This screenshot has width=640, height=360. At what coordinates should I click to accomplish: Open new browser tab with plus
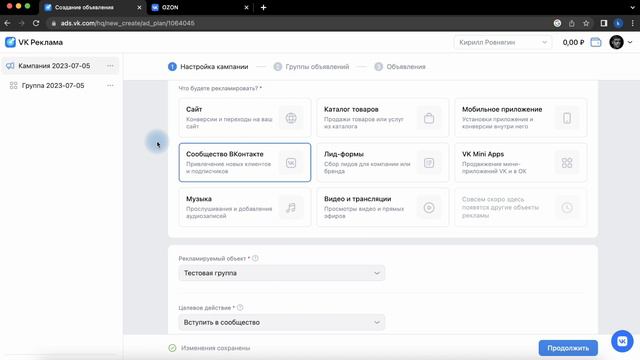point(263,7)
